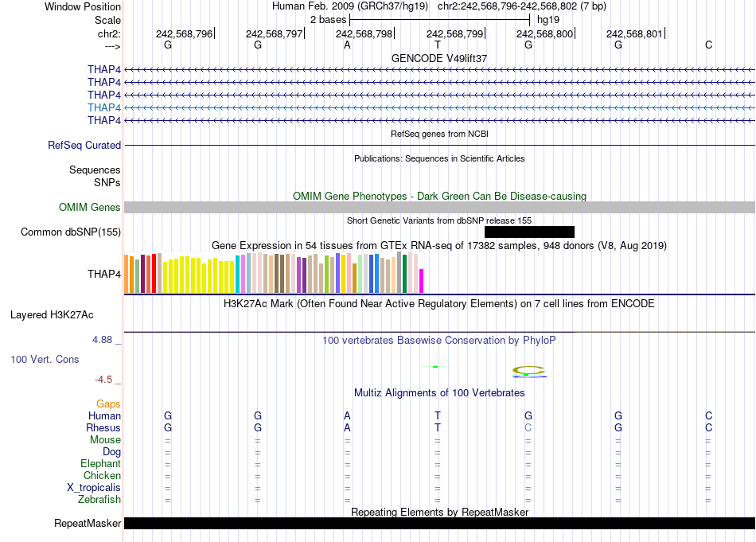Click the gray OMIM Genes bar
This screenshot has width=756, height=542.
(x=439, y=207)
